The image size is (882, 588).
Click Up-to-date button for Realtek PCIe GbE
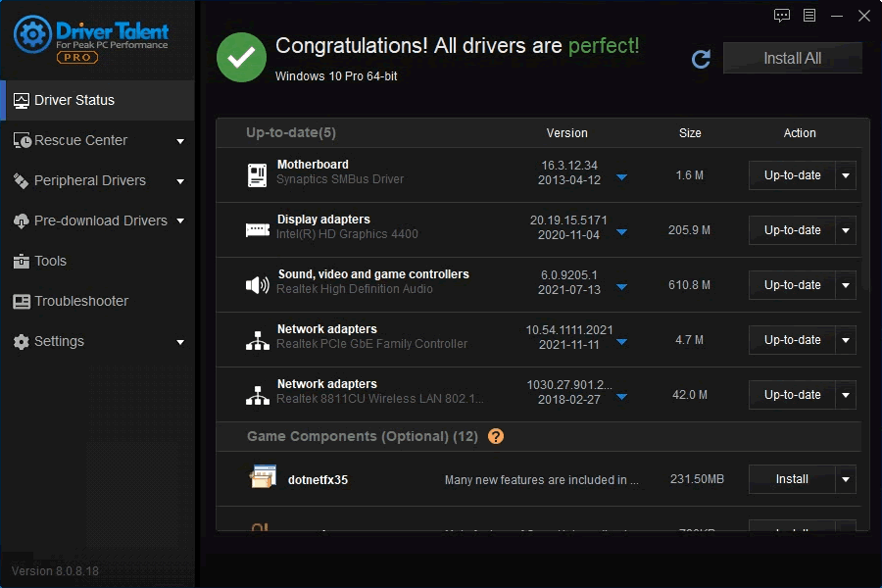click(792, 340)
